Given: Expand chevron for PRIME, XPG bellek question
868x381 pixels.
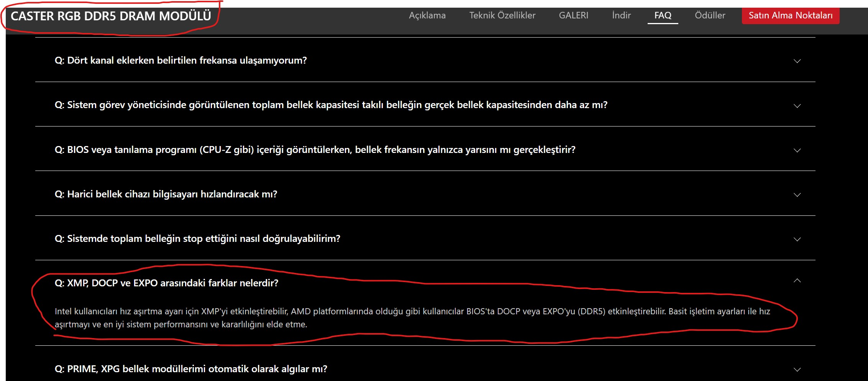Looking at the screenshot, I should click(x=797, y=370).
